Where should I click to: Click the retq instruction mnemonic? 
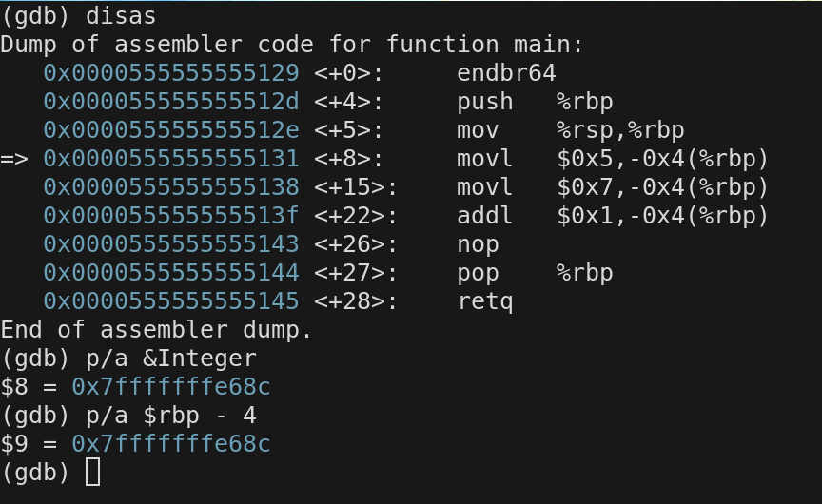pos(485,301)
